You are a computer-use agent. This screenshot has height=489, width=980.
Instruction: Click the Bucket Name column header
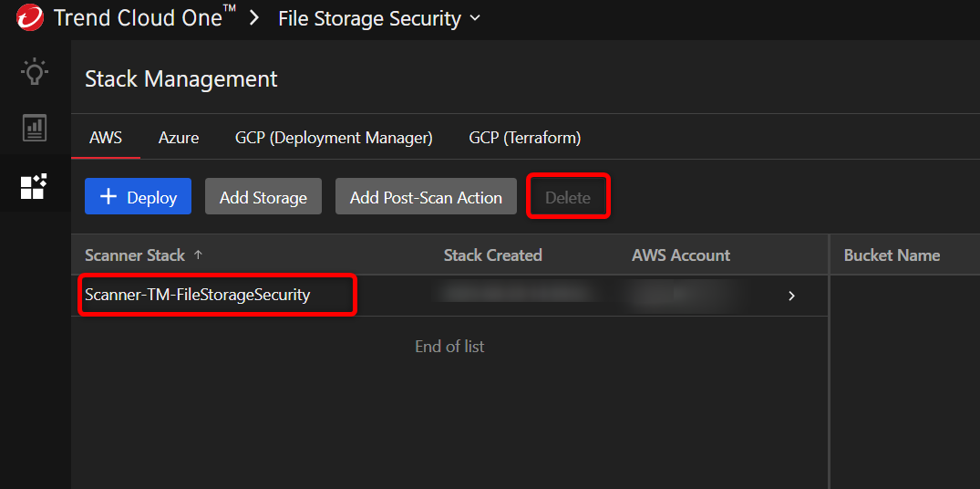[892, 255]
